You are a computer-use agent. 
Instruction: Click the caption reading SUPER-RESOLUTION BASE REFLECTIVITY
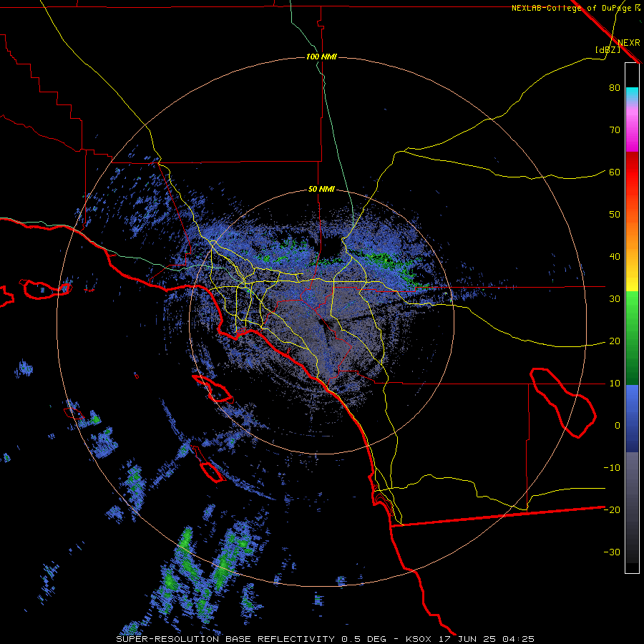[x=225, y=639]
